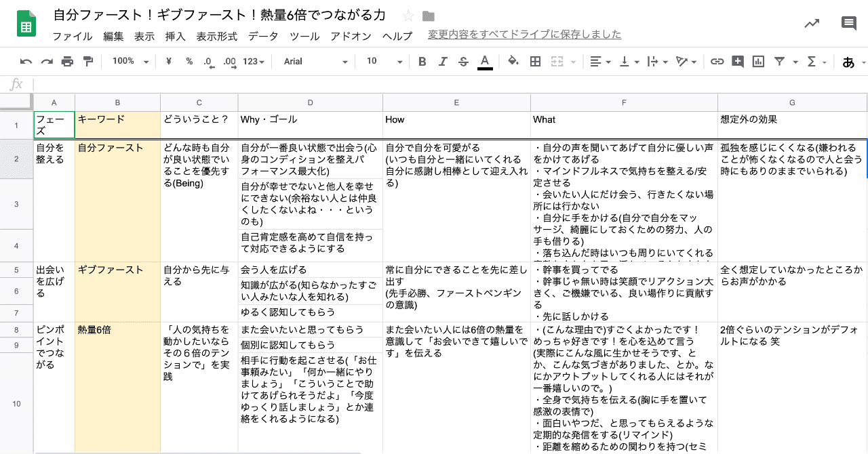Select the paint format tool
The image size is (868, 454).
click(x=88, y=62)
